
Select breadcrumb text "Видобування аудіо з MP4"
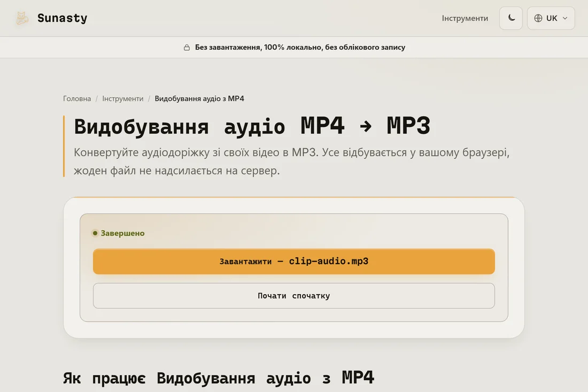(199, 98)
